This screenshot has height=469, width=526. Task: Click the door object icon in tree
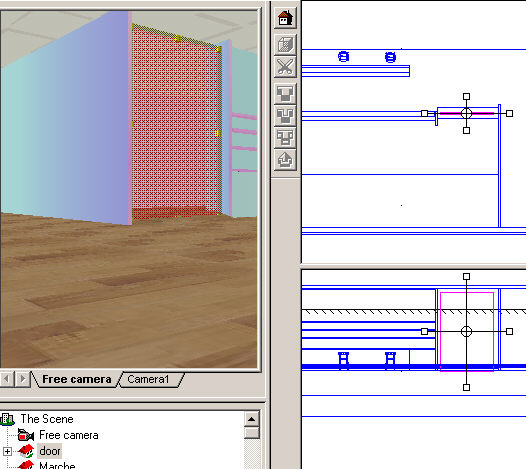[26, 451]
